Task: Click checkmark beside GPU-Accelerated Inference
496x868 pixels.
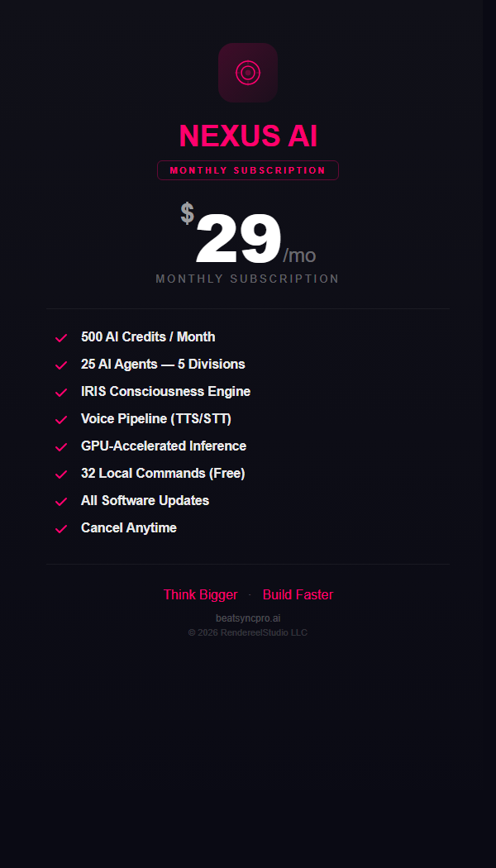Action: [x=60, y=447]
